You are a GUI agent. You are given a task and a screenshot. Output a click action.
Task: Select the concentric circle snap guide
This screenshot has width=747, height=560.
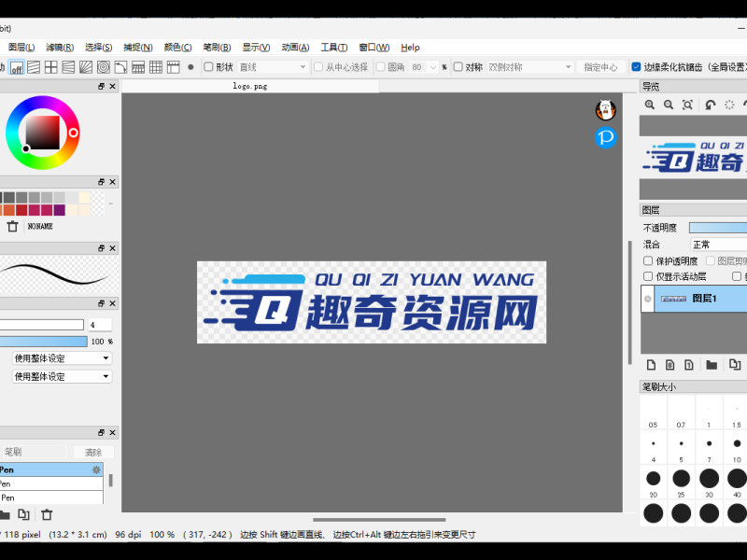click(104, 67)
